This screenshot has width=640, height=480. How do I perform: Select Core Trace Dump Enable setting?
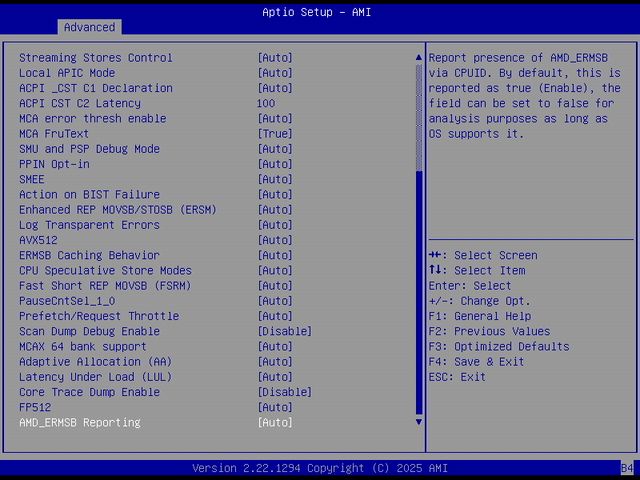coord(89,392)
